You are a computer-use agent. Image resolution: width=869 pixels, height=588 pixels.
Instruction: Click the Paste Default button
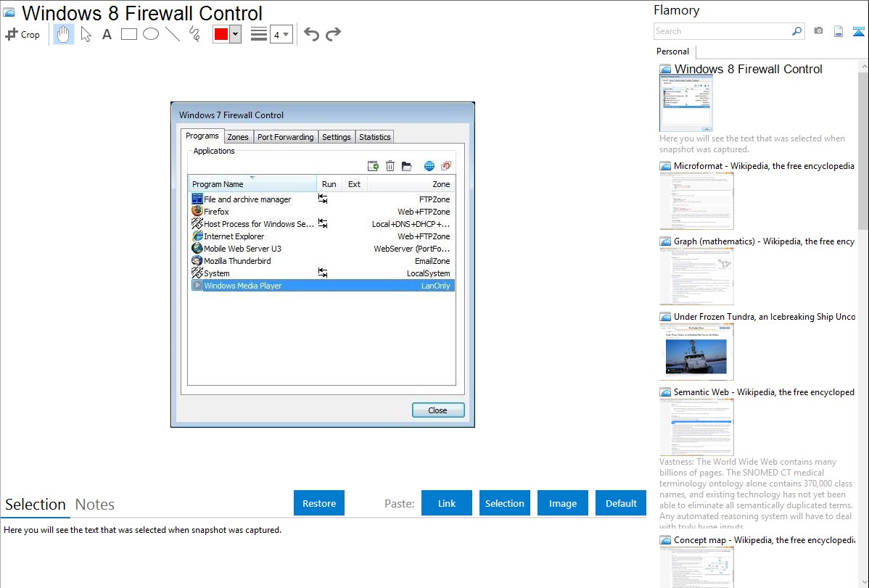621,503
